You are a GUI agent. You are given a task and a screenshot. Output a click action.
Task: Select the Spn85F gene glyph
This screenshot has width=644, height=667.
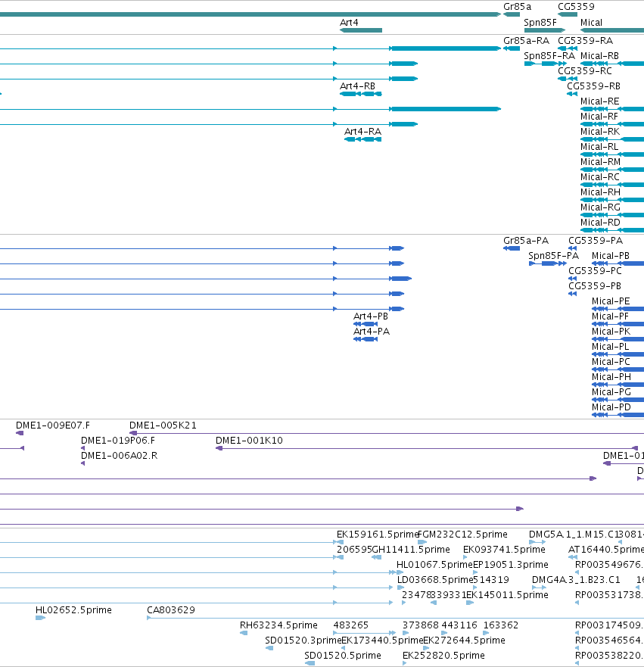[x=545, y=30]
